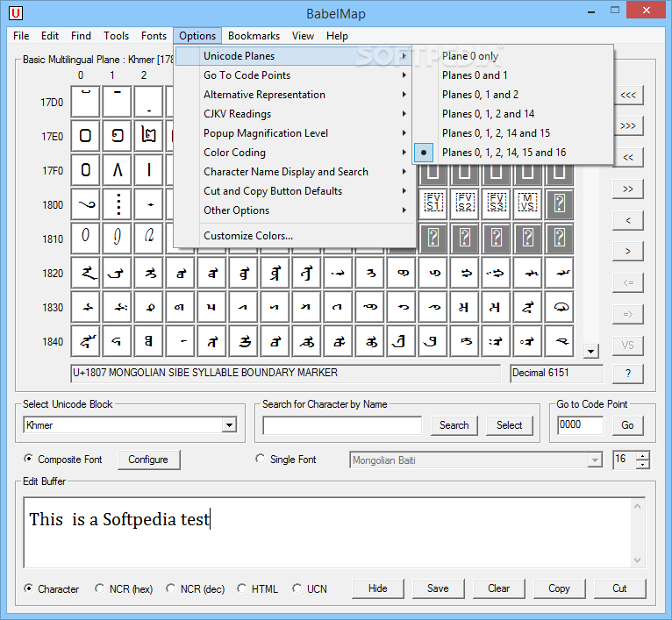Viewport: 672px width, 620px height.
Task: Select character cell at row 1810 column 0
Action: (x=85, y=239)
